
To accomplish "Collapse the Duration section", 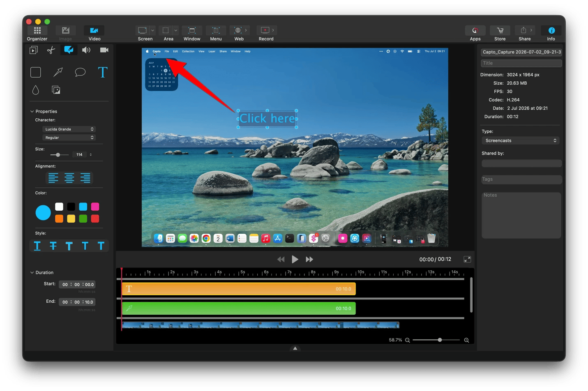I will 32,272.
